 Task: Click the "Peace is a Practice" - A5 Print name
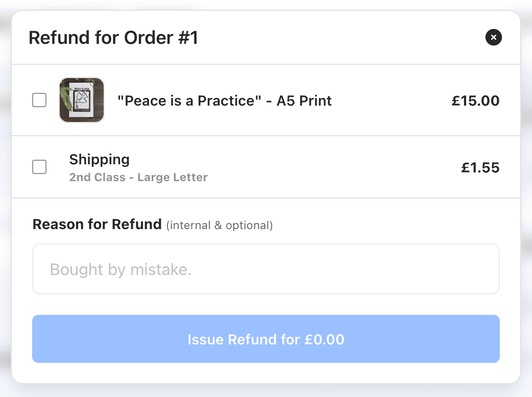point(224,101)
